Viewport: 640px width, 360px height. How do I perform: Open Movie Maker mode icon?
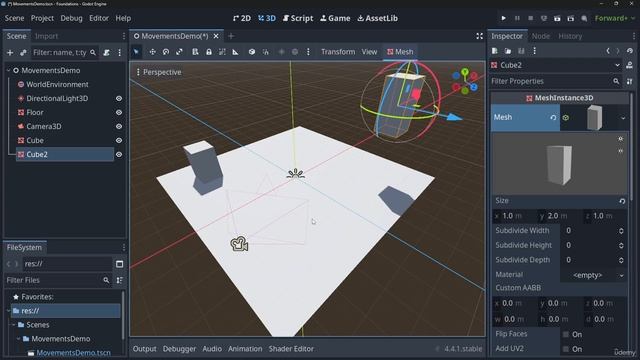tap(584, 18)
